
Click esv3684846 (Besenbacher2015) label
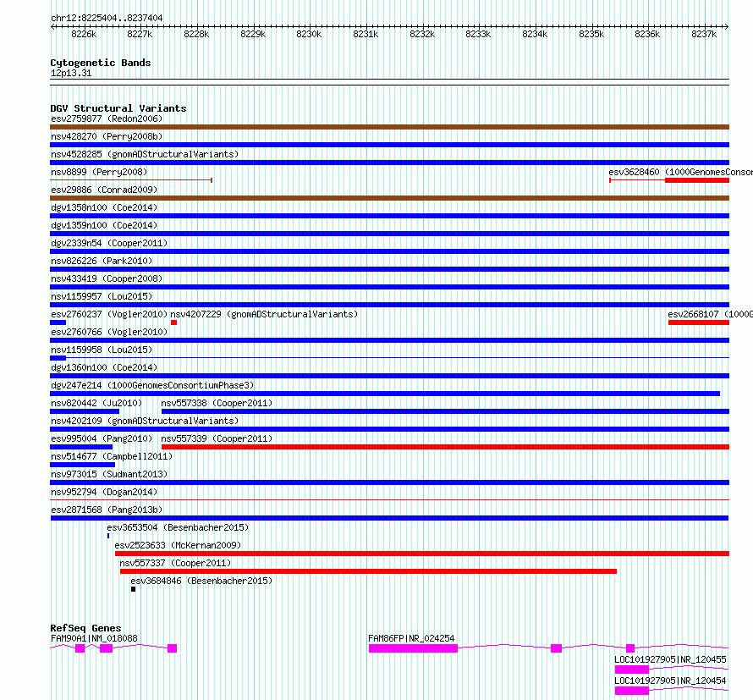click(201, 581)
